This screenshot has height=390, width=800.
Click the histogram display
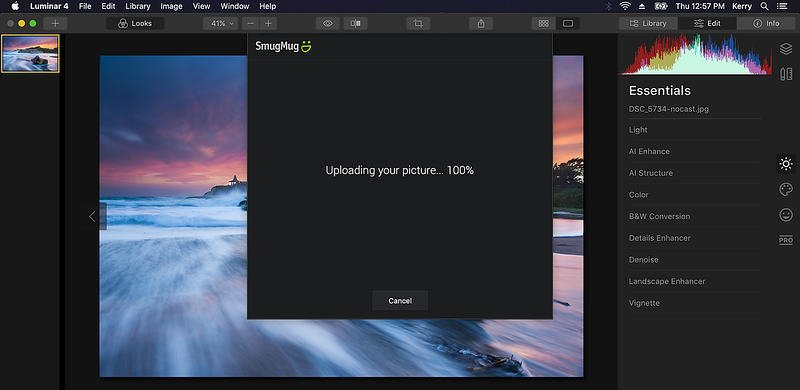[696, 55]
